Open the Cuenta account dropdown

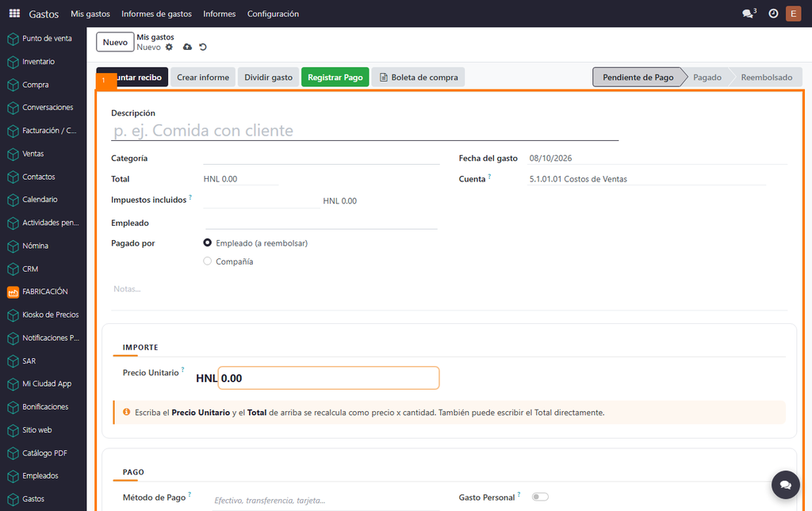(646, 179)
